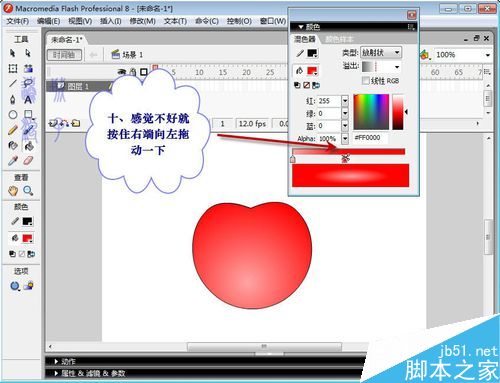Toggle show/hide all layers eye icon
This screenshot has height=383, width=500.
122,72
